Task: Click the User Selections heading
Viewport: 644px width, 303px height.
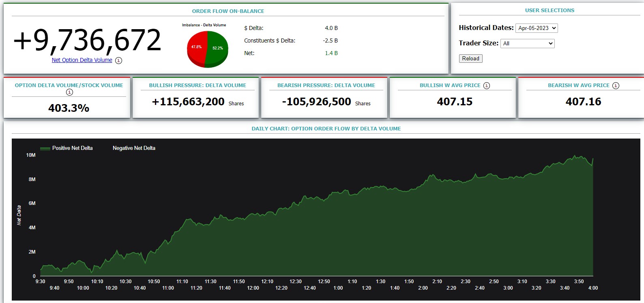Action: click(x=550, y=11)
